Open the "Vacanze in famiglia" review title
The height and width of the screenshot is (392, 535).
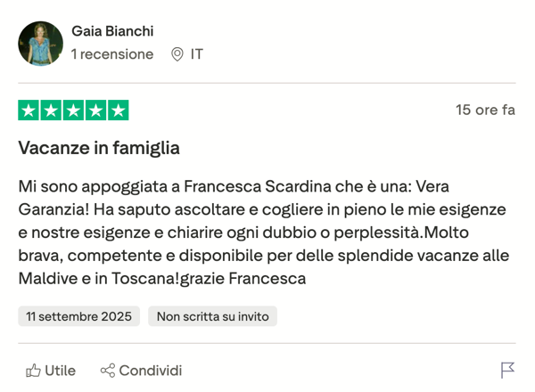99,148
